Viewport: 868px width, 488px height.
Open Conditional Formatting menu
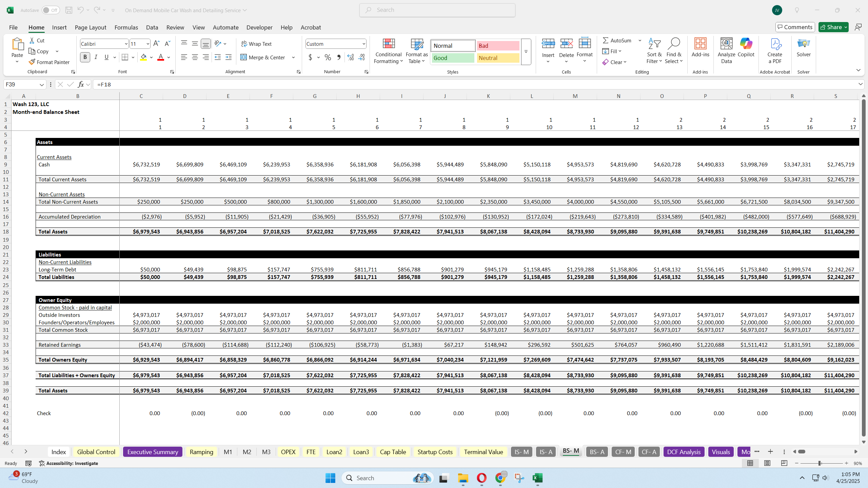pos(389,51)
